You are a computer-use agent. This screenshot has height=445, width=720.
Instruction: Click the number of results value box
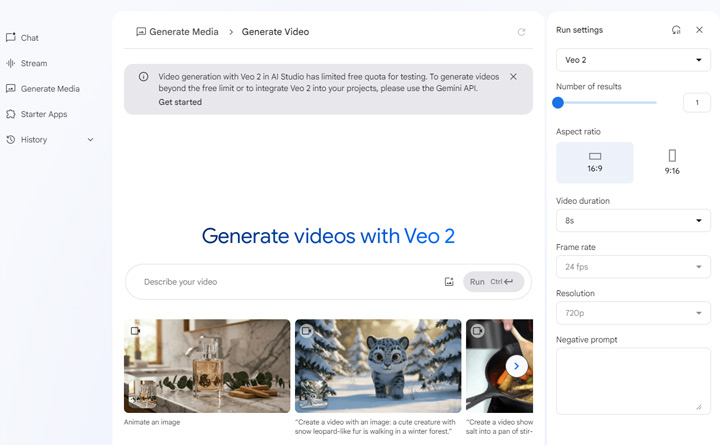tap(697, 102)
